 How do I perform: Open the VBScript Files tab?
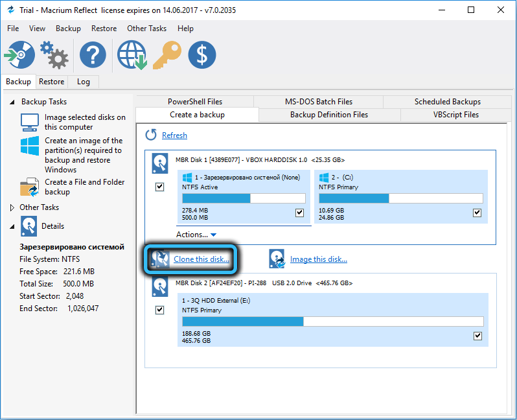456,115
